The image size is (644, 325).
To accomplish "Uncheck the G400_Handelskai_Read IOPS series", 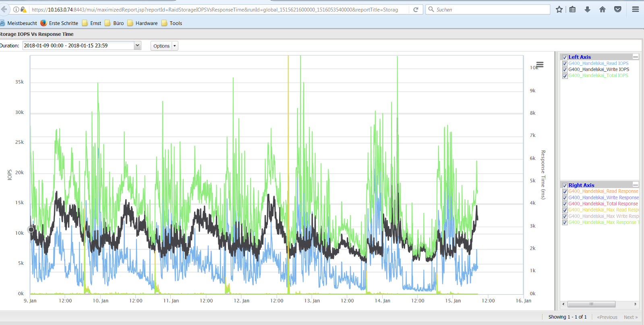I will coord(565,64).
